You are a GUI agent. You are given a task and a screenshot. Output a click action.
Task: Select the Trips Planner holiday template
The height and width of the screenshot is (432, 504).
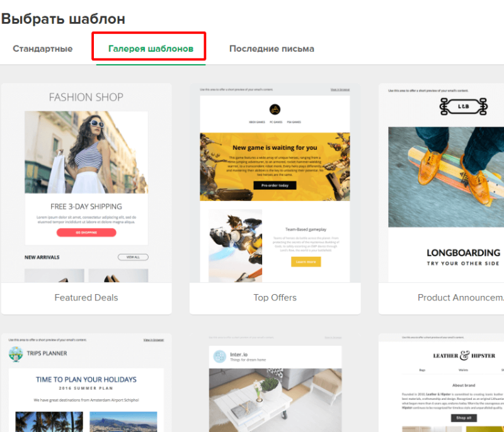(x=86, y=382)
